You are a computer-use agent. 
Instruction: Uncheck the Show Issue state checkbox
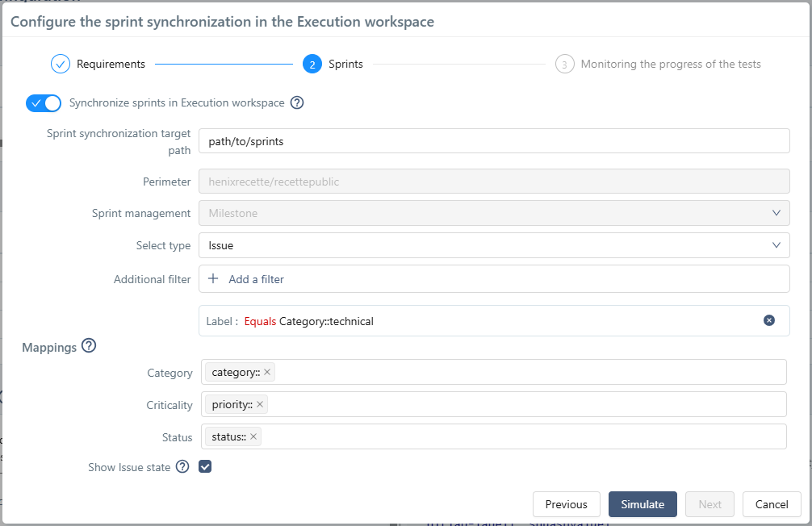point(204,466)
